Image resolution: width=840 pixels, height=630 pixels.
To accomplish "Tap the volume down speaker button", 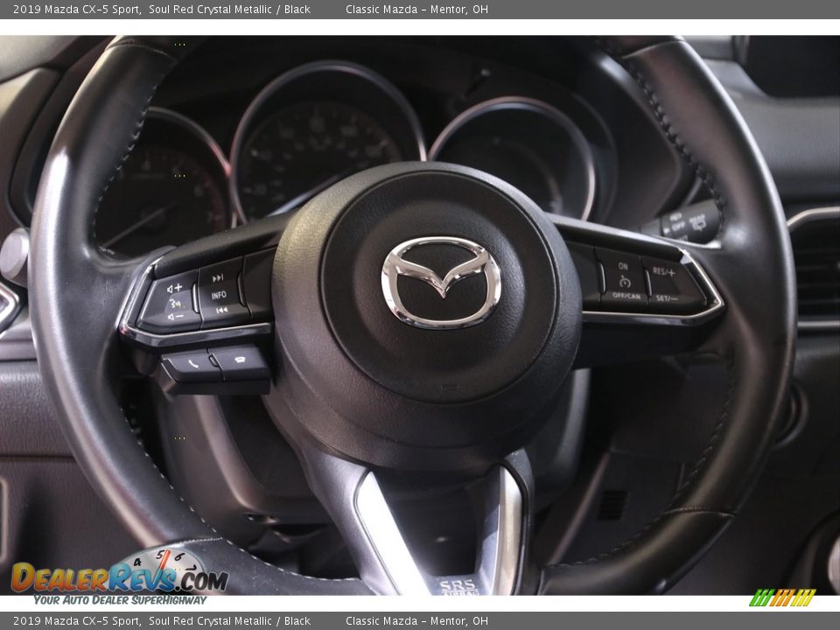I will point(176,317).
